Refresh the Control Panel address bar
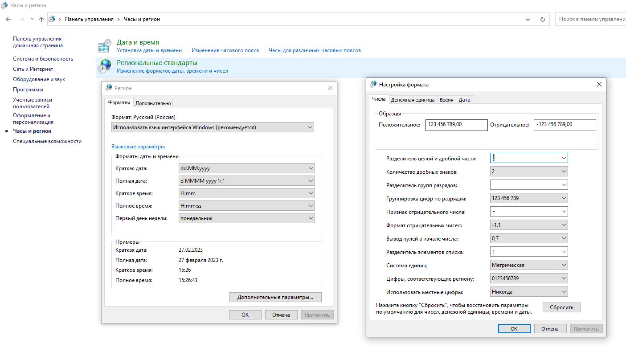 (x=542, y=19)
